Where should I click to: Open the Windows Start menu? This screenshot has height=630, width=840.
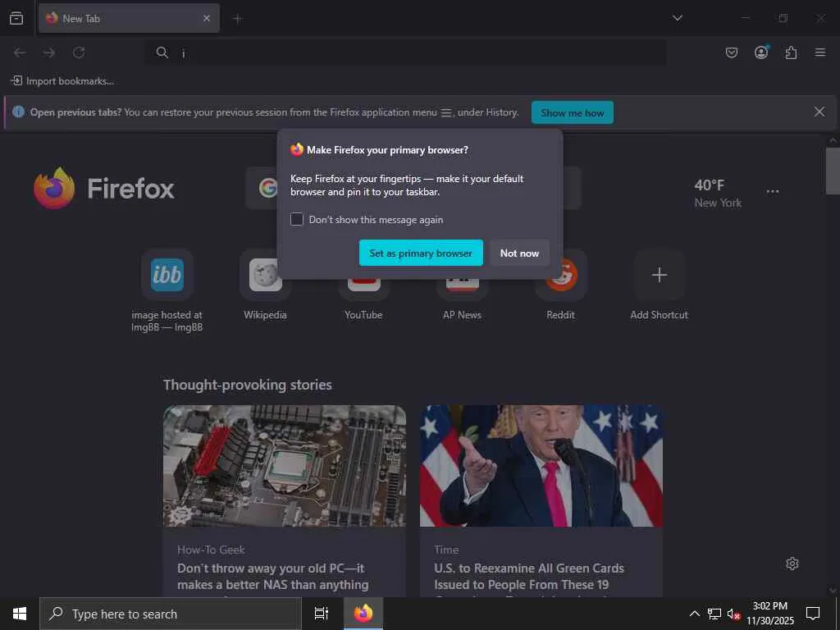[20, 614]
